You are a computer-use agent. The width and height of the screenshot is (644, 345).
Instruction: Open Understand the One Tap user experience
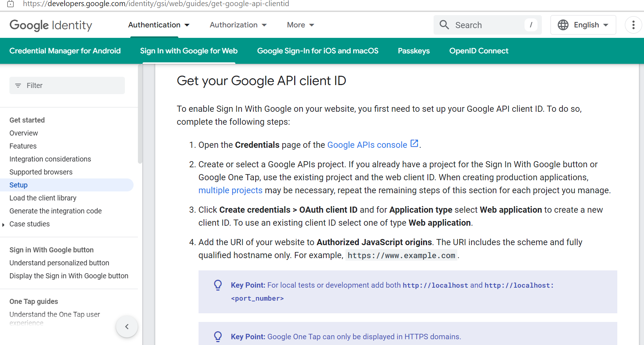coord(55,318)
